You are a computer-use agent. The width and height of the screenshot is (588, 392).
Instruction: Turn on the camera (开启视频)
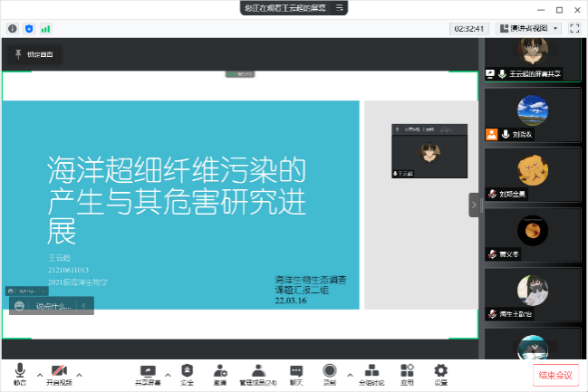pos(59,373)
